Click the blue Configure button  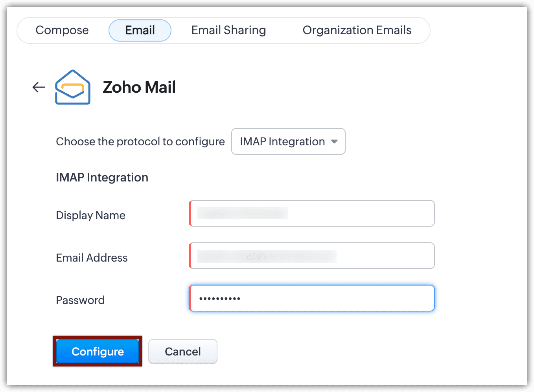click(x=98, y=351)
